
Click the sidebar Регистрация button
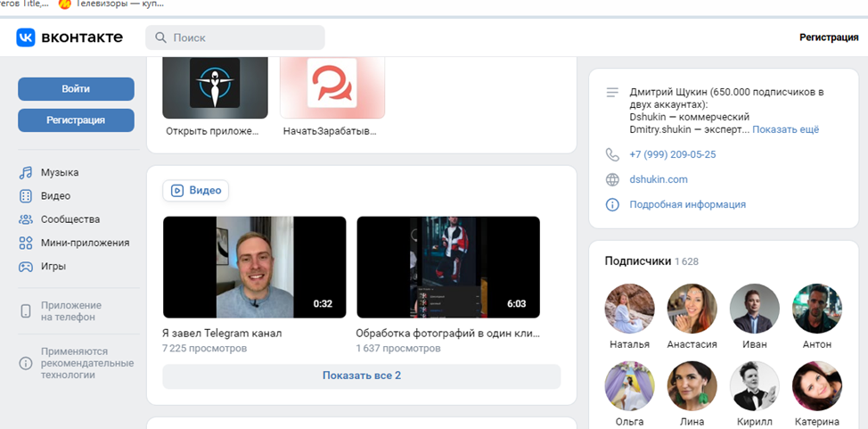76,120
